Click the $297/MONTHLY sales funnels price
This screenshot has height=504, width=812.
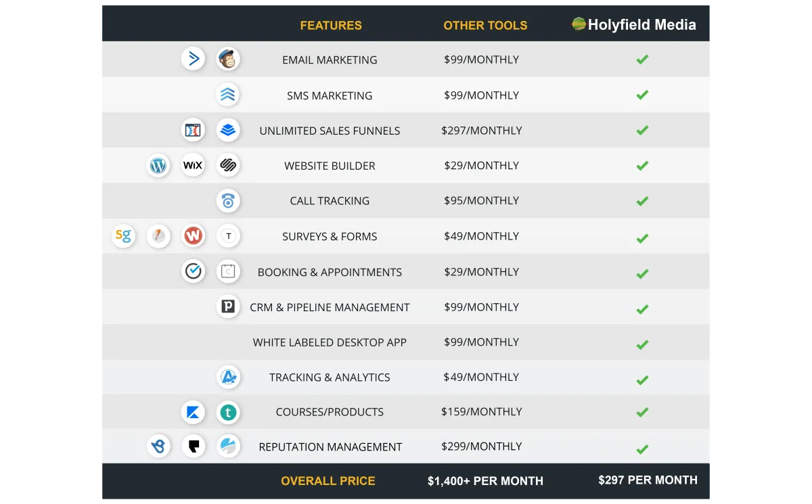[482, 131]
